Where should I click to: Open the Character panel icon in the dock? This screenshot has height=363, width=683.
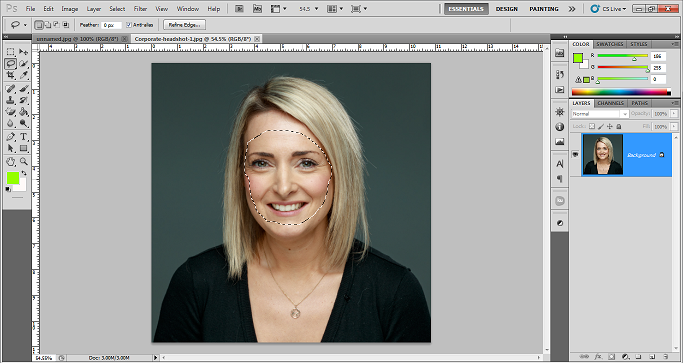[x=560, y=164]
